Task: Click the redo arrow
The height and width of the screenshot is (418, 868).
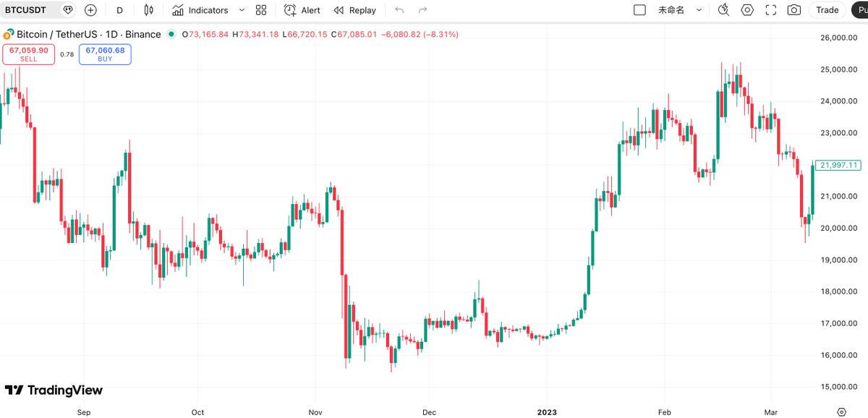Action: (422, 10)
